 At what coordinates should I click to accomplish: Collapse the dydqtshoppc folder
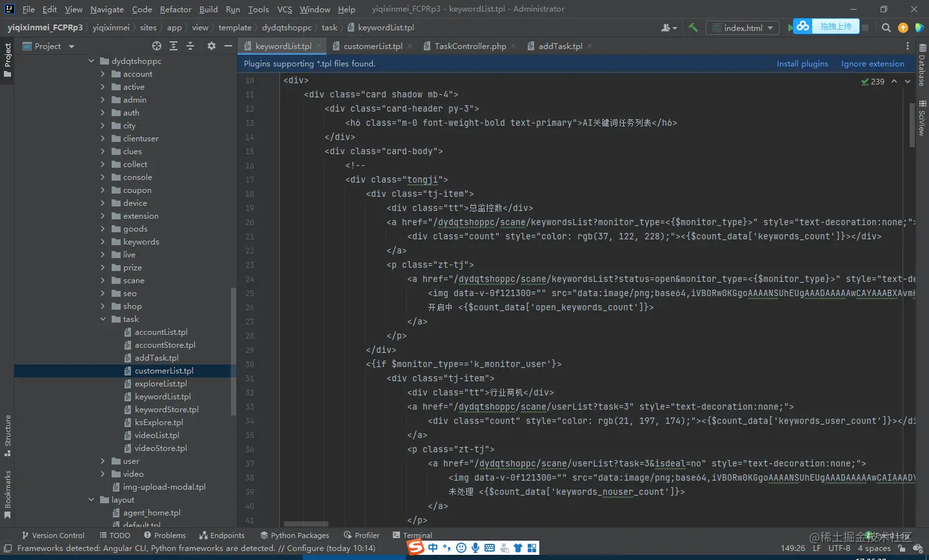click(x=91, y=61)
